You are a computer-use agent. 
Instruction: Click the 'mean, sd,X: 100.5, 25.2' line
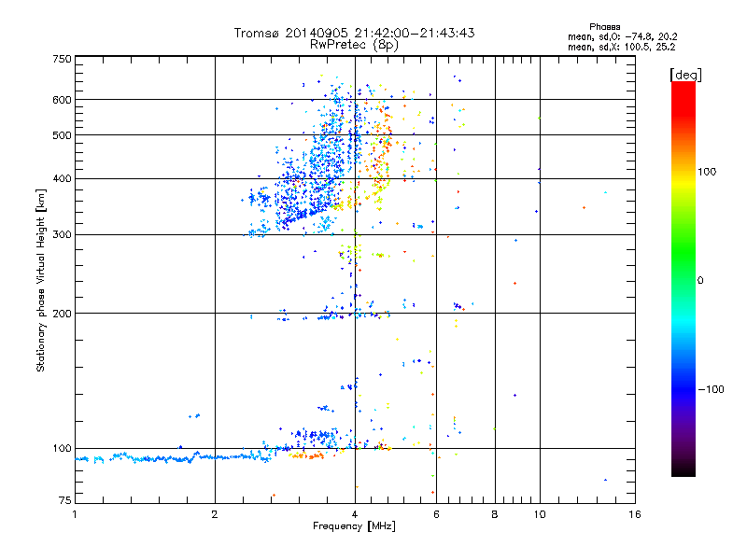coord(621,47)
